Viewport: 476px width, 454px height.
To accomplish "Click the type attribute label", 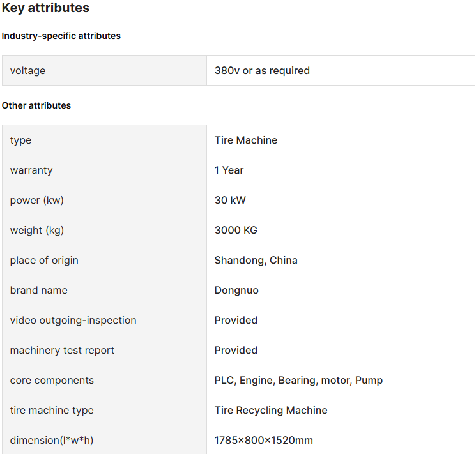I will click(20, 140).
